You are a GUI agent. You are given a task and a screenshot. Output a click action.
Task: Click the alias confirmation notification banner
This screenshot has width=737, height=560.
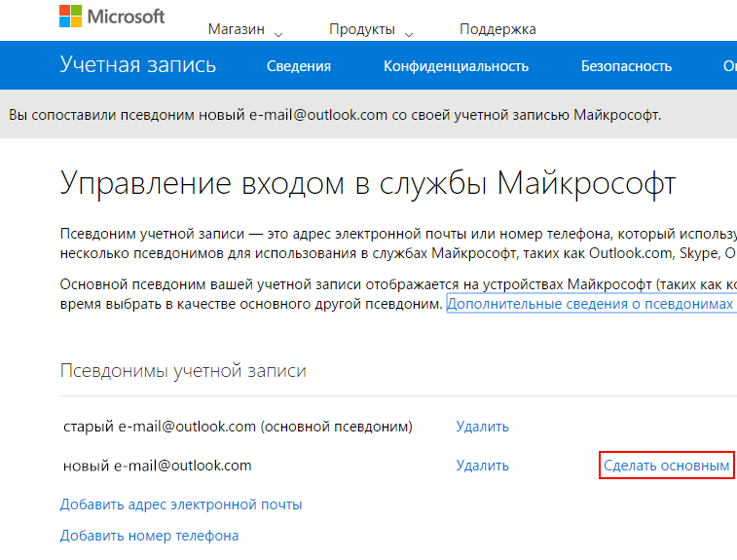tap(368, 114)
